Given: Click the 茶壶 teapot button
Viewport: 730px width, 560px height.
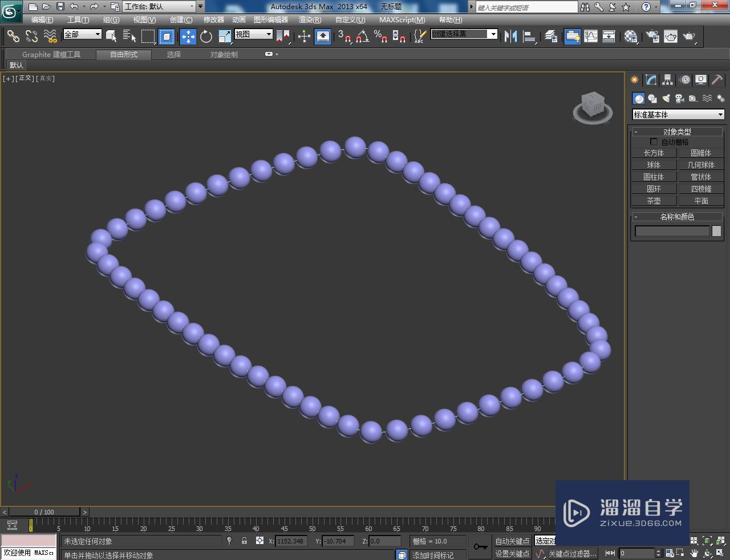Looking at the screenshot, I should pyautogui.click(x=654, y=201).
